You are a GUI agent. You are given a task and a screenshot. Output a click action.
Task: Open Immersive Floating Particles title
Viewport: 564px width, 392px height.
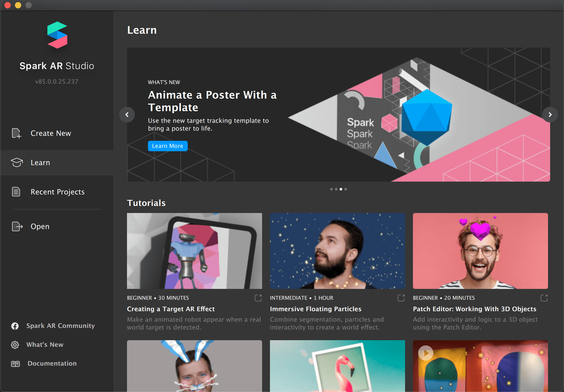coord(316,309)
